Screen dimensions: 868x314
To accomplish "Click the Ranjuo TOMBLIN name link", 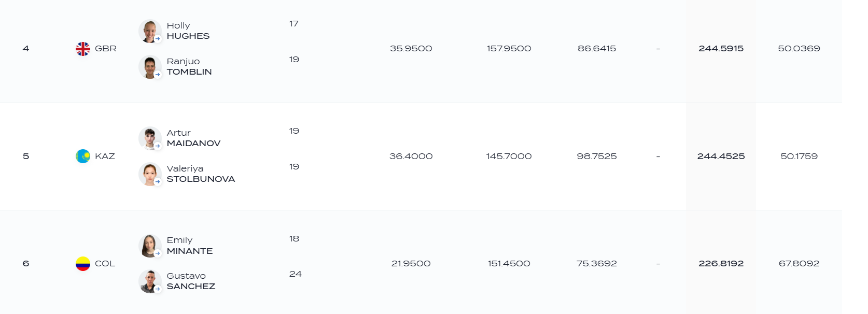I will 189,67.
